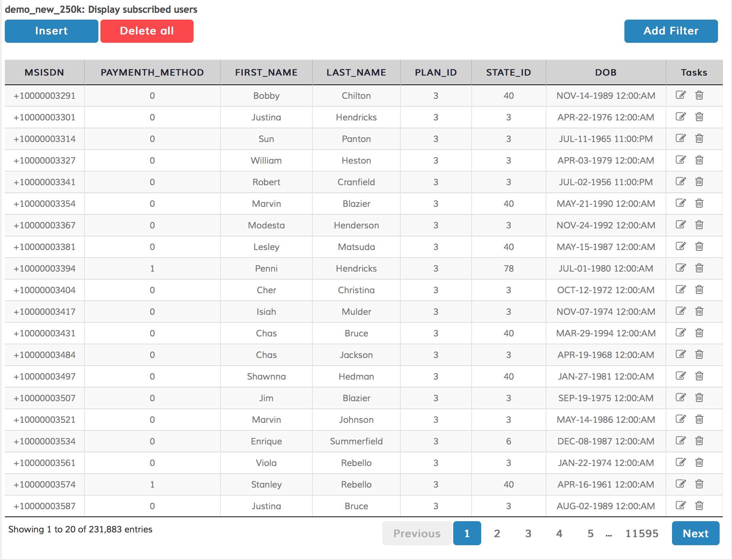
Task: Jump to page 2 of results
Action: (x=497, y=533)
